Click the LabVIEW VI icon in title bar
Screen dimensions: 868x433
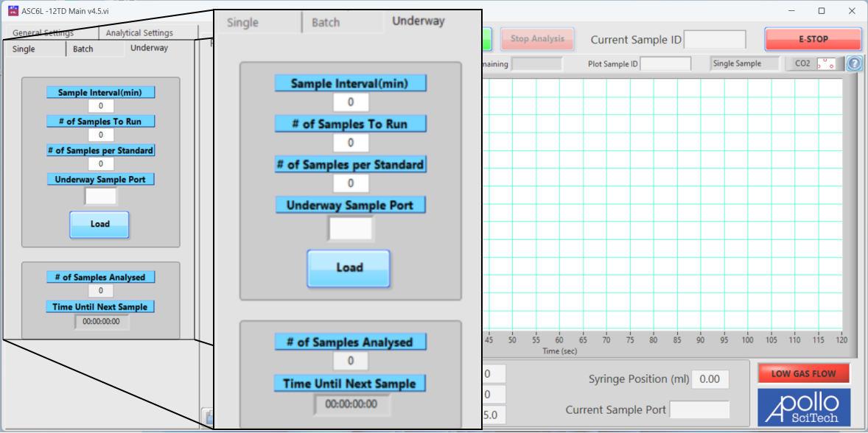[x=13, y=10]
